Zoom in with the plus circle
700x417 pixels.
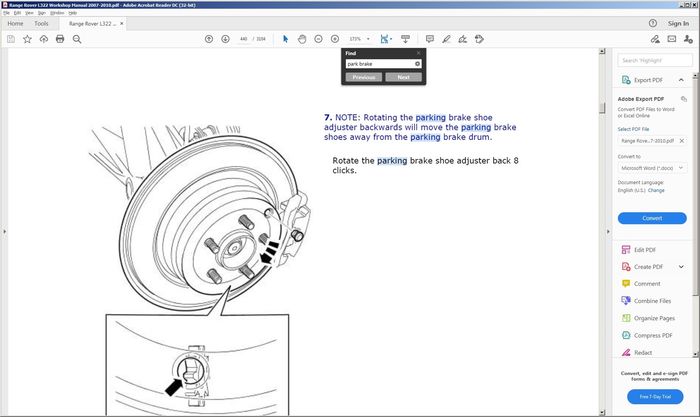point(335,39)
